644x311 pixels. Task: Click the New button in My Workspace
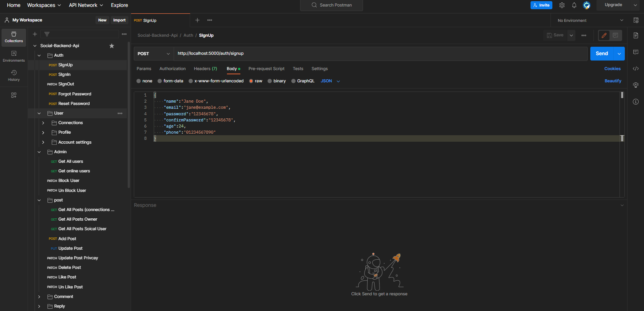pos(102,20)
